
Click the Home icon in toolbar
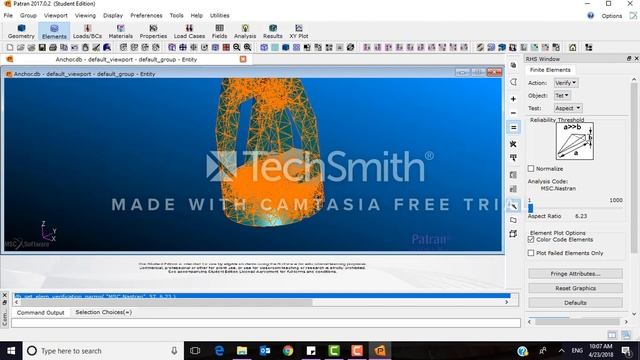(573, 47)
